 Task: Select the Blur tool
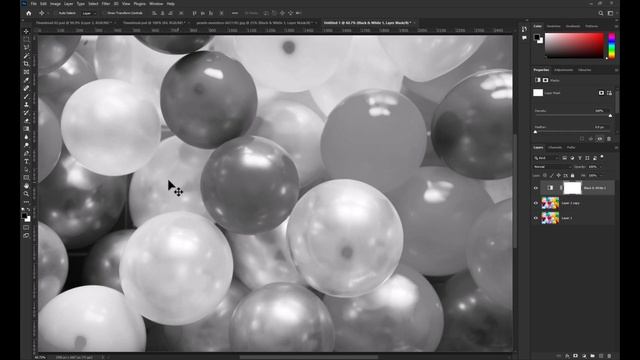[27, 137]
